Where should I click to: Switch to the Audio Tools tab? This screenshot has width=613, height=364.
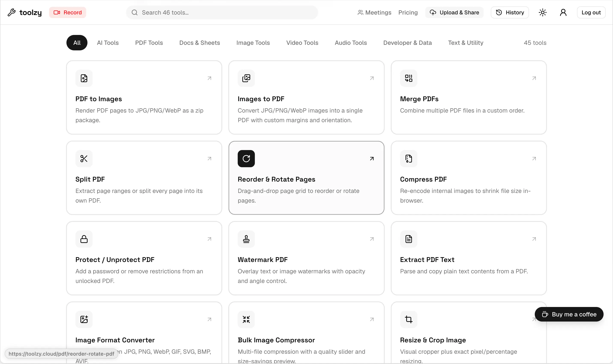click(351, 43)
